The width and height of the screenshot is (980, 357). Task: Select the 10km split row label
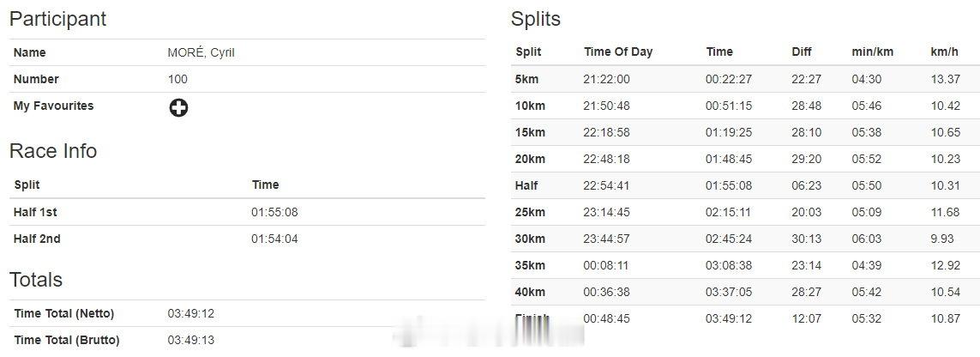click(530, 106)
